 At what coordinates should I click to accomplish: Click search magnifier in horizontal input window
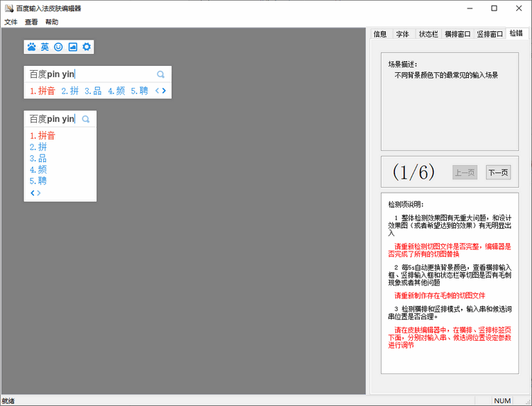[x=161, y=74]
